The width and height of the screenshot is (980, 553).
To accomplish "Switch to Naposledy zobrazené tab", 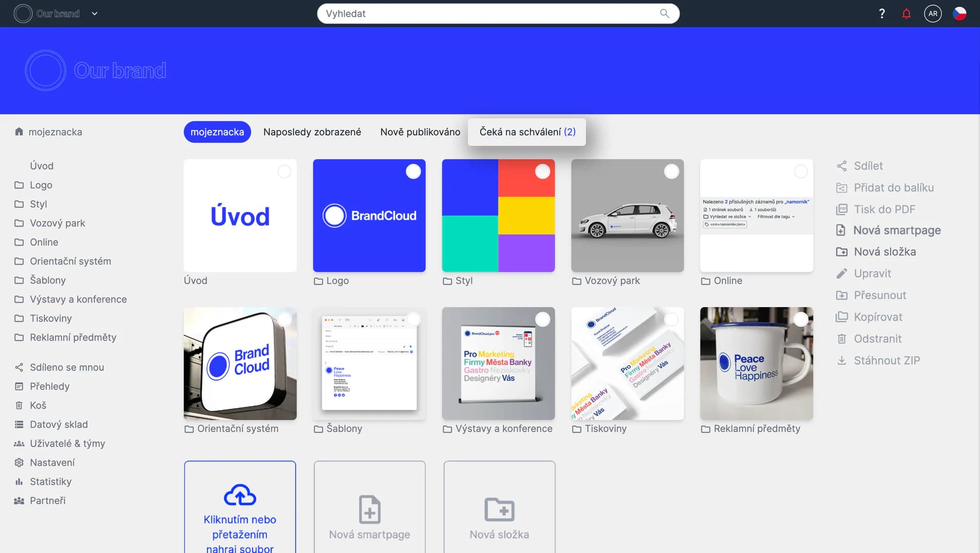I will (312, 132).
